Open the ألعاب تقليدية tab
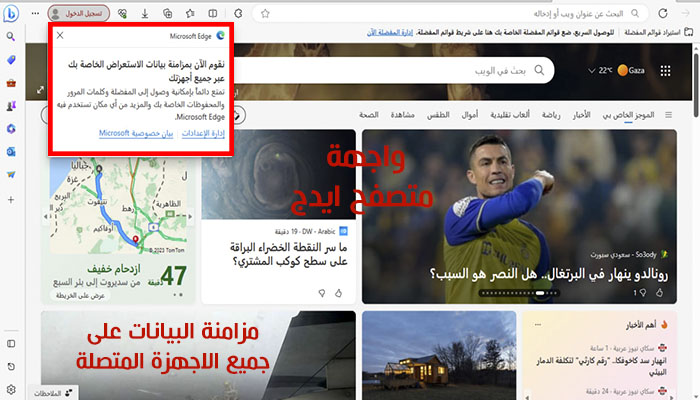The width and height of the screenshot is (700, 400). (x=510, y=115)
